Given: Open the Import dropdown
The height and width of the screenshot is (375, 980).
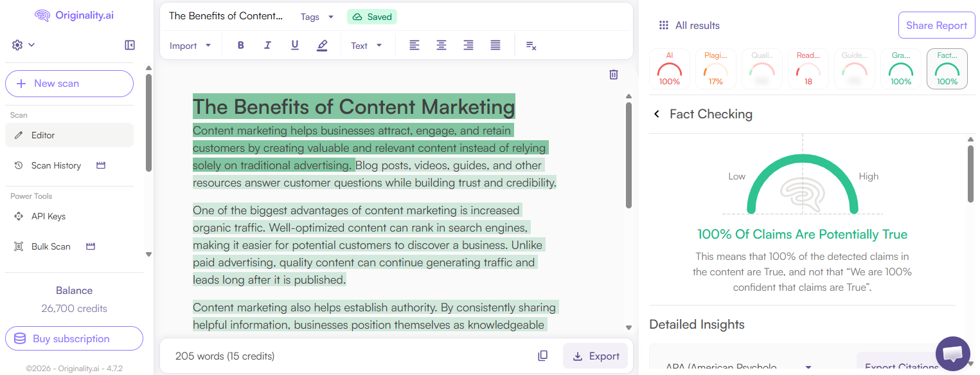Looking at the screenshot, I should point(190,46).
